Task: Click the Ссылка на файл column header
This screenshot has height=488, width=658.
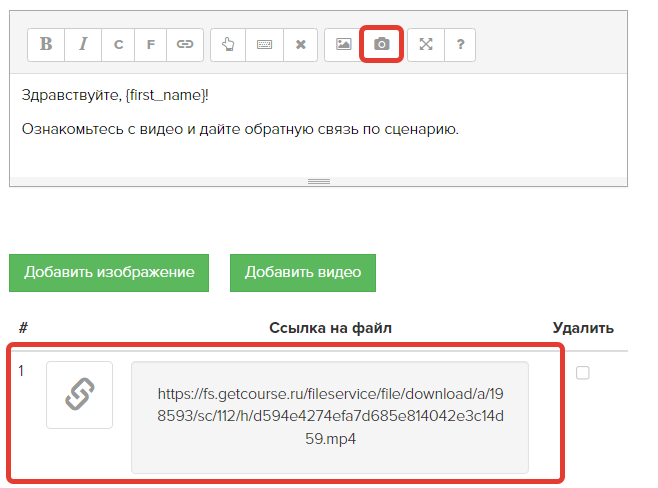Action: point(330,328)
